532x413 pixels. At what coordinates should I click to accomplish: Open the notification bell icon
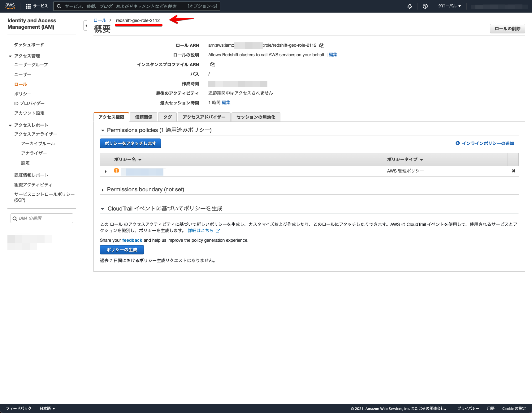click(409, 6)
